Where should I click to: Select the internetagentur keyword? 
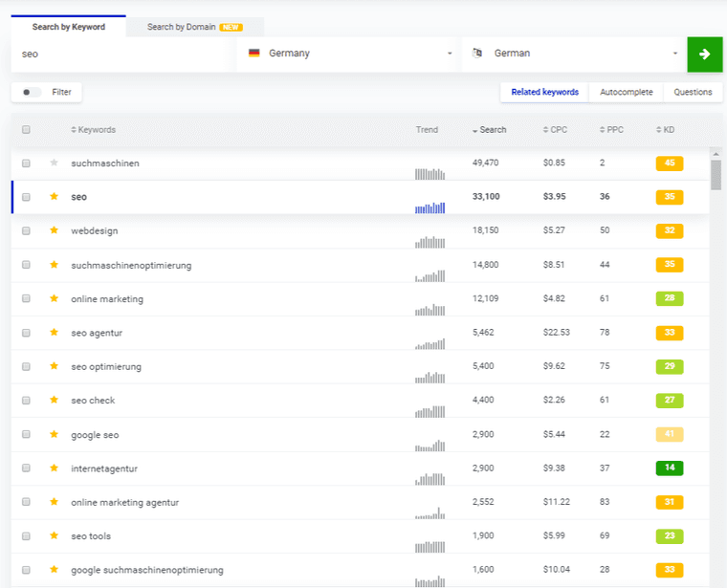tap(104, 468)
